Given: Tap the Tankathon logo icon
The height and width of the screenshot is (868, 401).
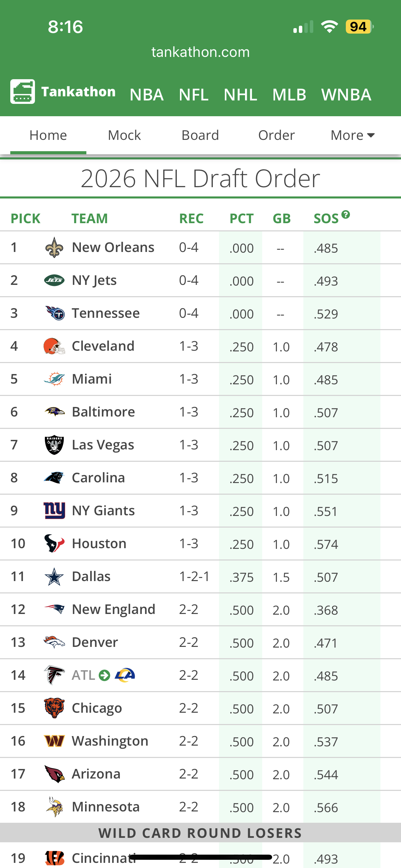Looking at the screenshot, I should point(23,92).
